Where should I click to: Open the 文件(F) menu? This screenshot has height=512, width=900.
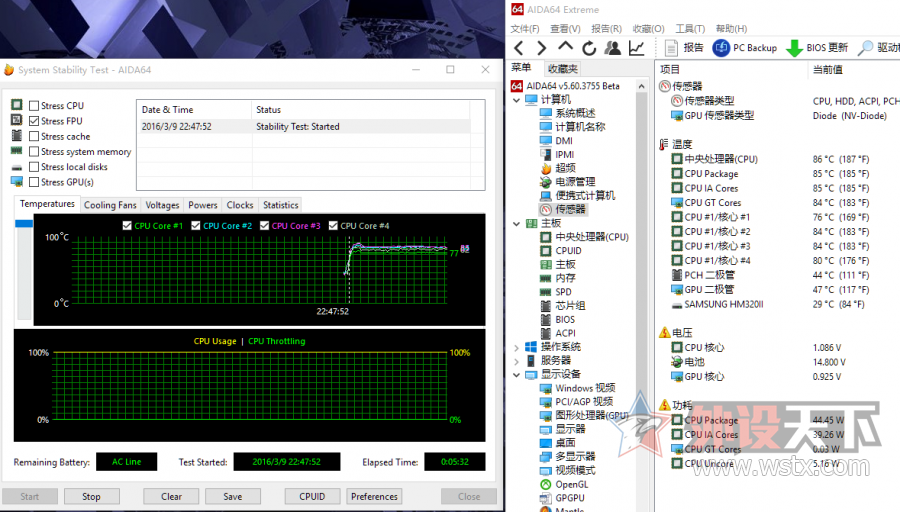pos(525,29)
